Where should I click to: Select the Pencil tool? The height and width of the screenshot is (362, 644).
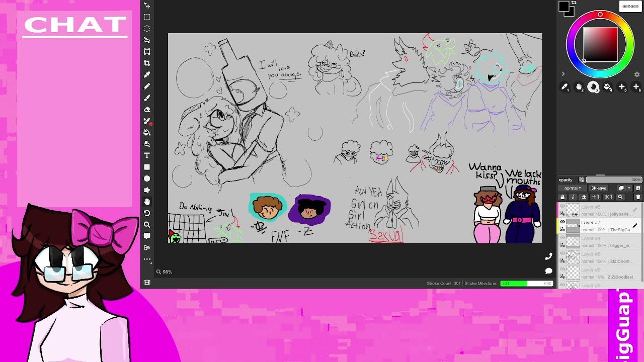[x=147, y=86]
